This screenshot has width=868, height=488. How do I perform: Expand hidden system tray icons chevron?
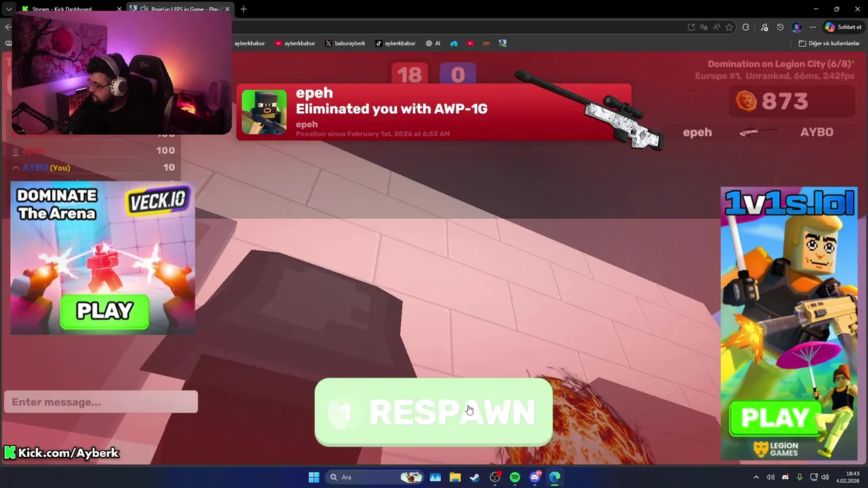tap(756, 477)
